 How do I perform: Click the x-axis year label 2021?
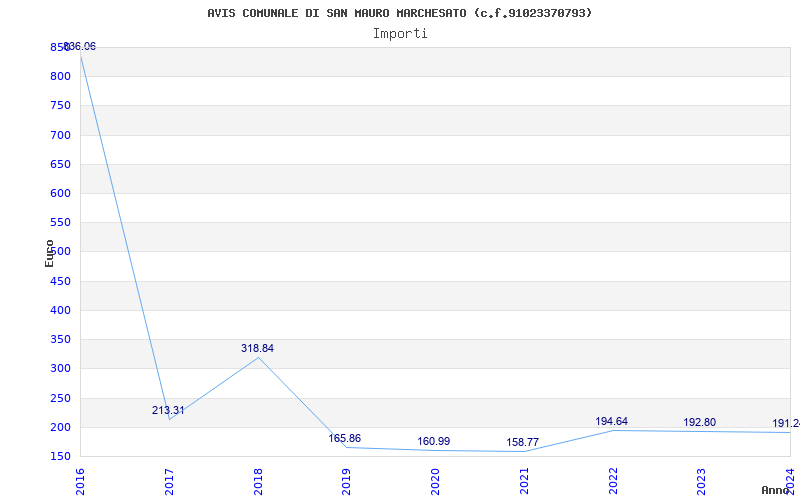coord(524,482)
